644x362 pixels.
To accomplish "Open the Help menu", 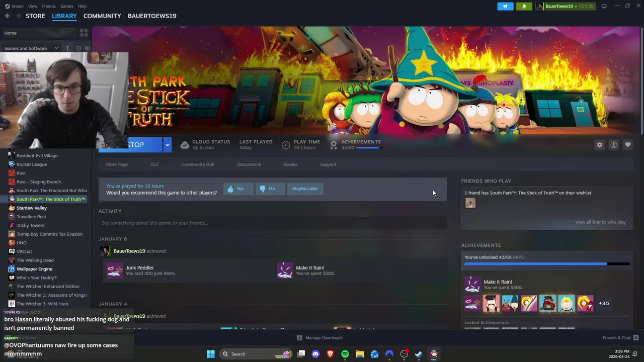I will point(82,6).
